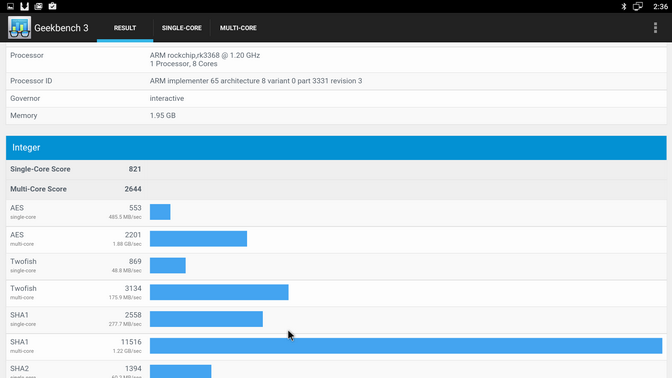Click the Twofish single-core result bar
672x378 pixels.
[168, 265]
